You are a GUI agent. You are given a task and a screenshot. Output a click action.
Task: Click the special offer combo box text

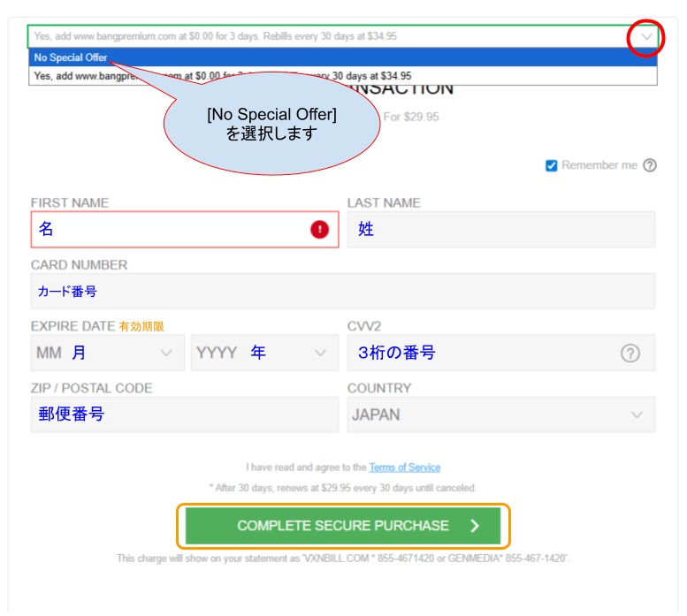point(215,37)
